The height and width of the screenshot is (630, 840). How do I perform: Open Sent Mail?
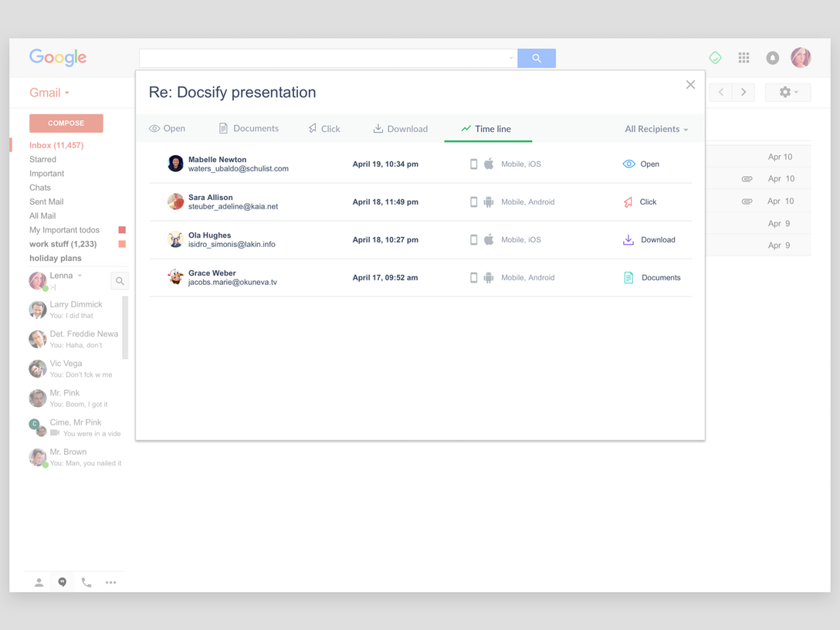(x=46, y=202)
